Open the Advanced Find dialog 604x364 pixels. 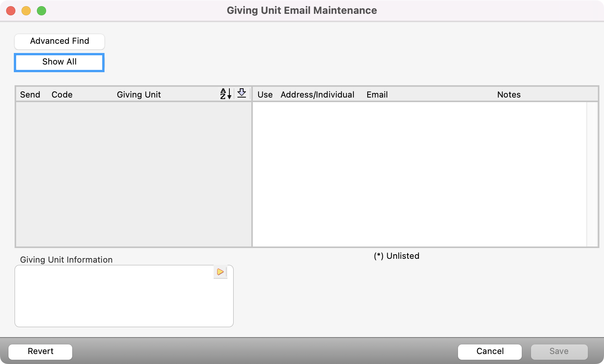[60, 41]
